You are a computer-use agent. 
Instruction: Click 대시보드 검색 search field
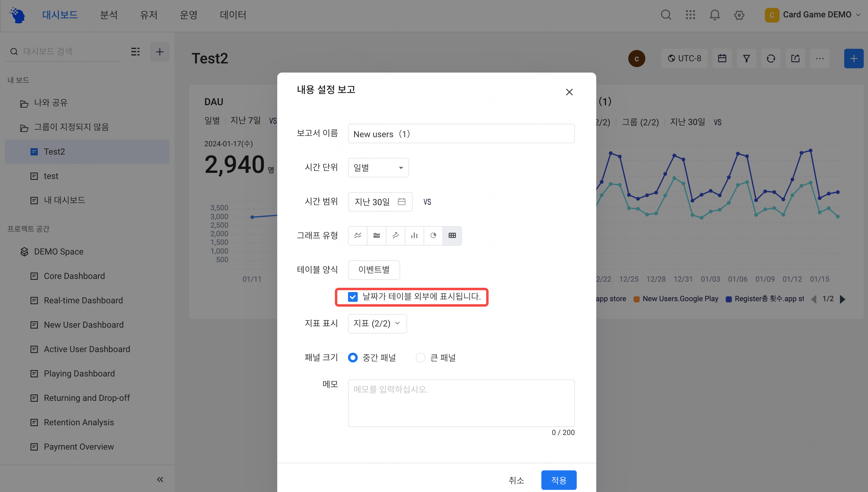pos(63,51)
